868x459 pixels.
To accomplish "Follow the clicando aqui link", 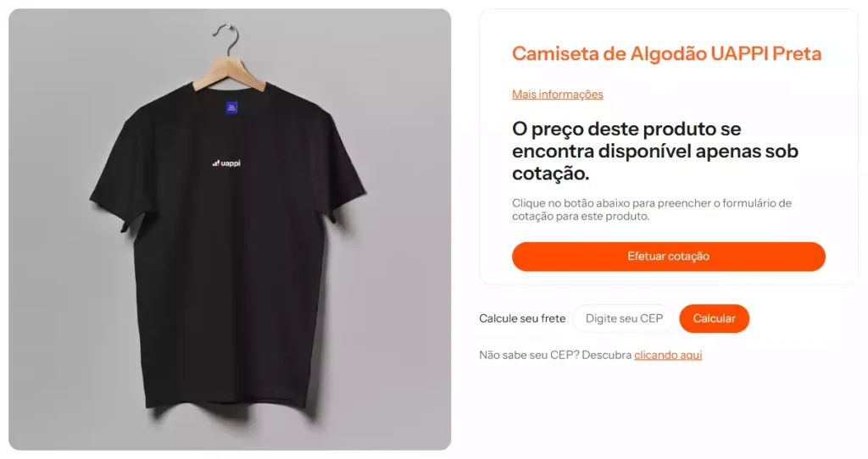I will coord(668,355).
